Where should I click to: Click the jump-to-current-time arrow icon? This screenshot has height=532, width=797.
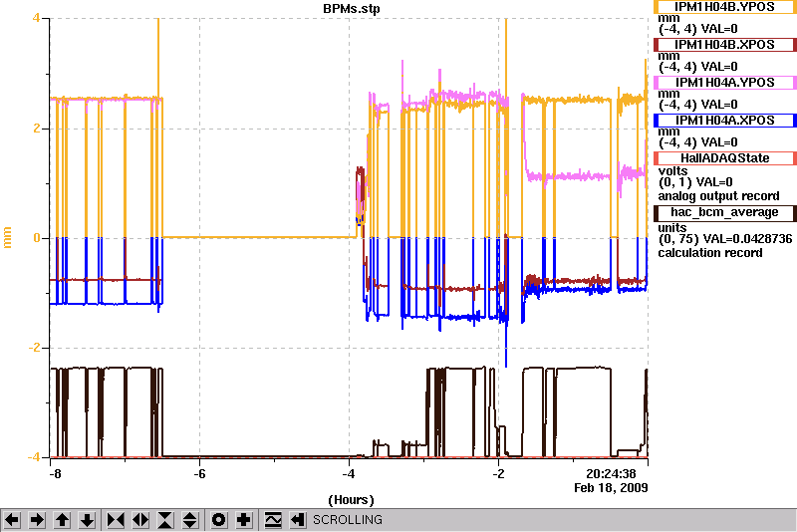[297, 520]
